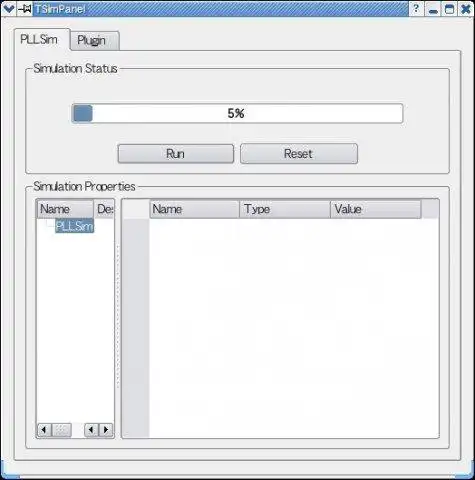Click the horizontal scrollbar thumb in tree panel
475x480 pixels.
pyautogui.click(x=62, y=430)
